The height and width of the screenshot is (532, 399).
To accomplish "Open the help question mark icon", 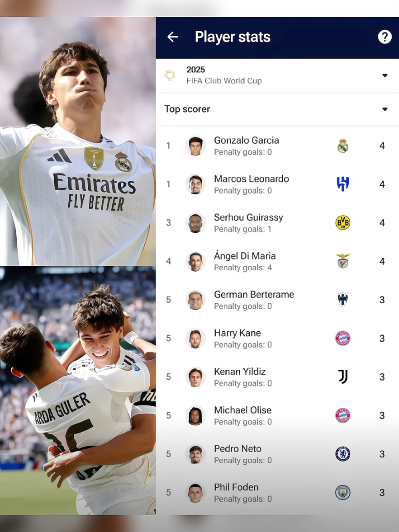I will 385,37.
